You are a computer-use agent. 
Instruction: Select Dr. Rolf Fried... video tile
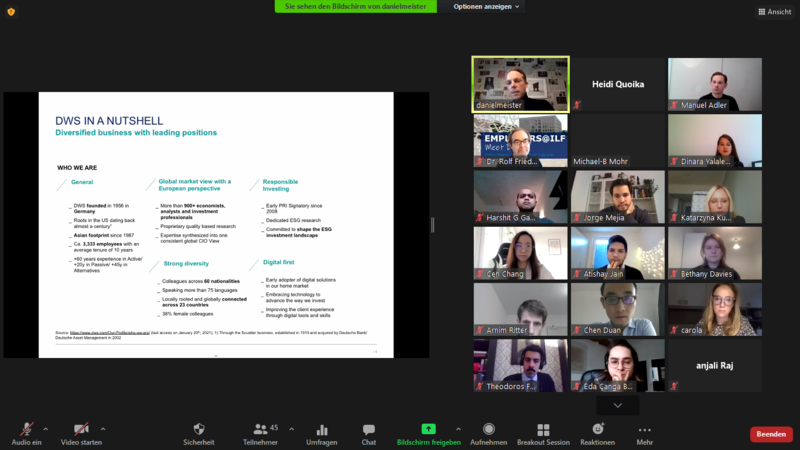(520, 140)
